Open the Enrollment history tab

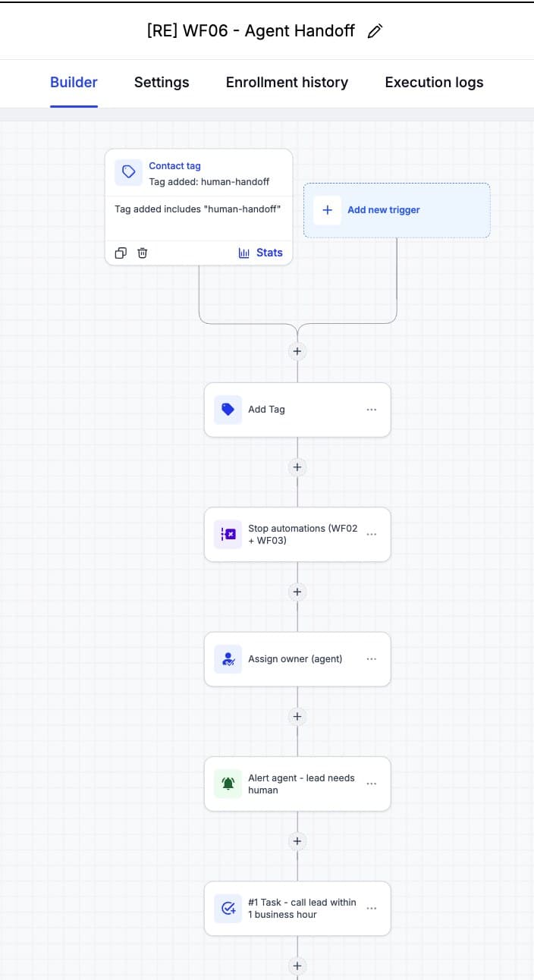[287, 83]
